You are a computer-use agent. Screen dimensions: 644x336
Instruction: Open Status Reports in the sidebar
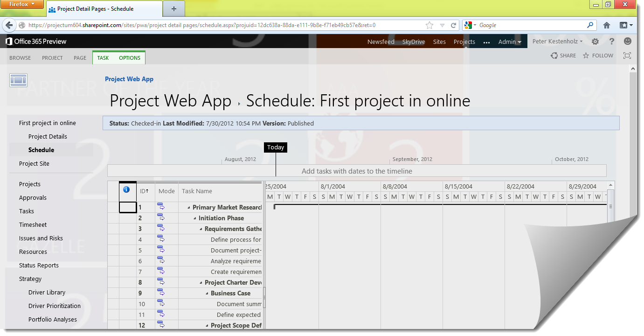[39, 265]
